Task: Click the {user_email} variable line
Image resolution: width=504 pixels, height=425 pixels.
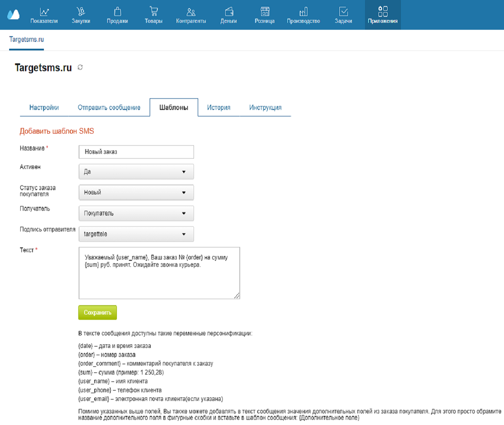Action: tap(150, 399)
